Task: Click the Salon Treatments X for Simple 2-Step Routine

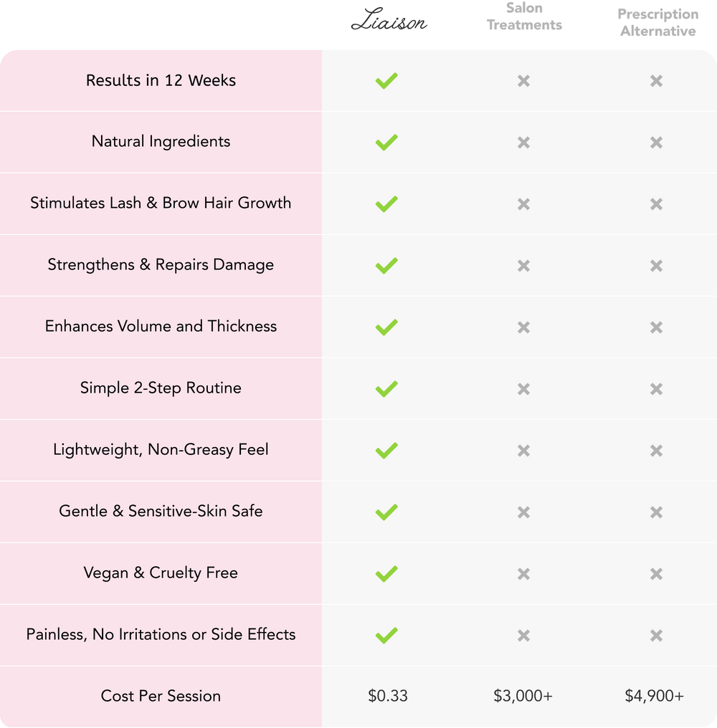Action: point(523,389)
